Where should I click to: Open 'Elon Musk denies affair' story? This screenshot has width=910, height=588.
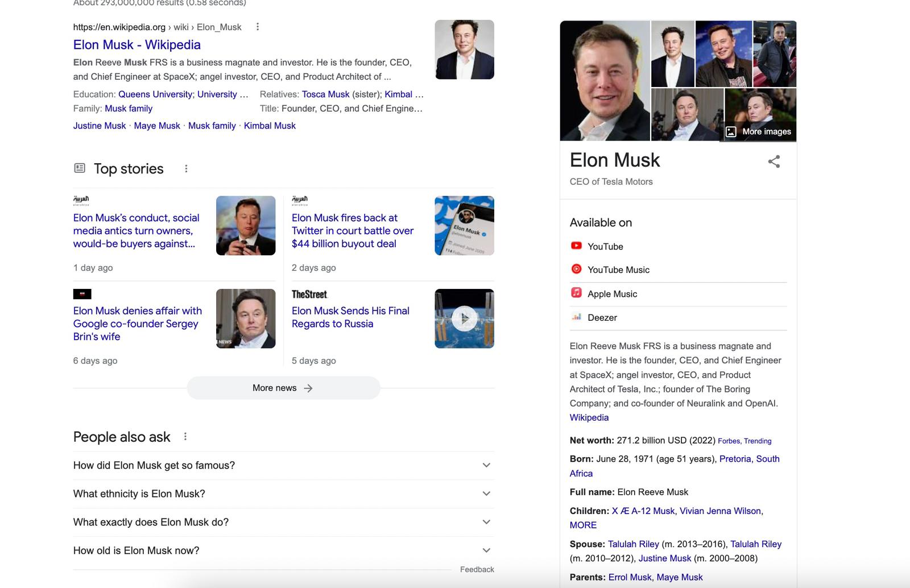point(137,324)
